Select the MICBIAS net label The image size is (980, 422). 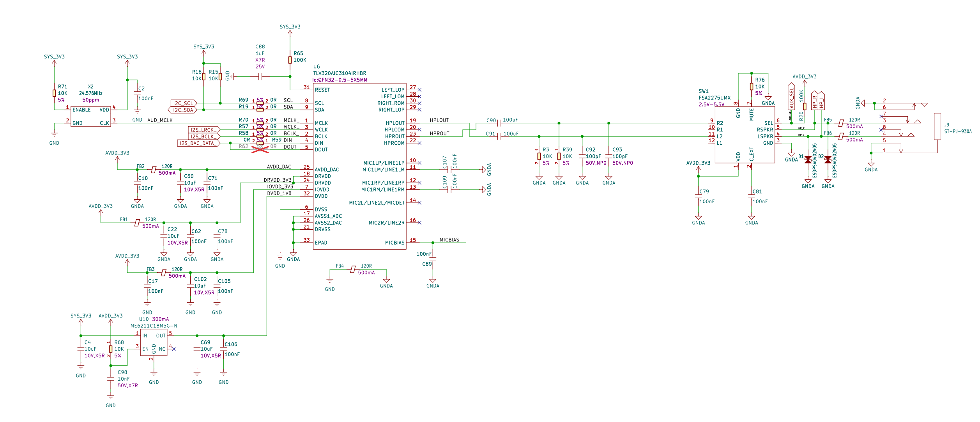pos(449,240)
